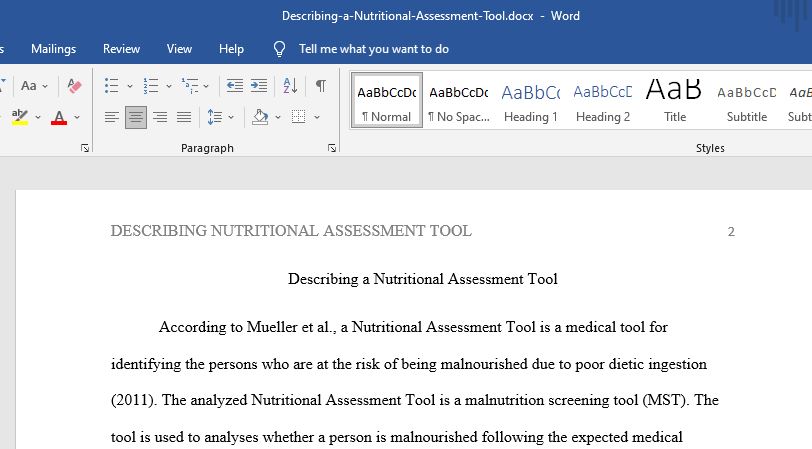This screenshot has width=812, height=449.
Task: Open the Help tab
Action: coord(231,49)
